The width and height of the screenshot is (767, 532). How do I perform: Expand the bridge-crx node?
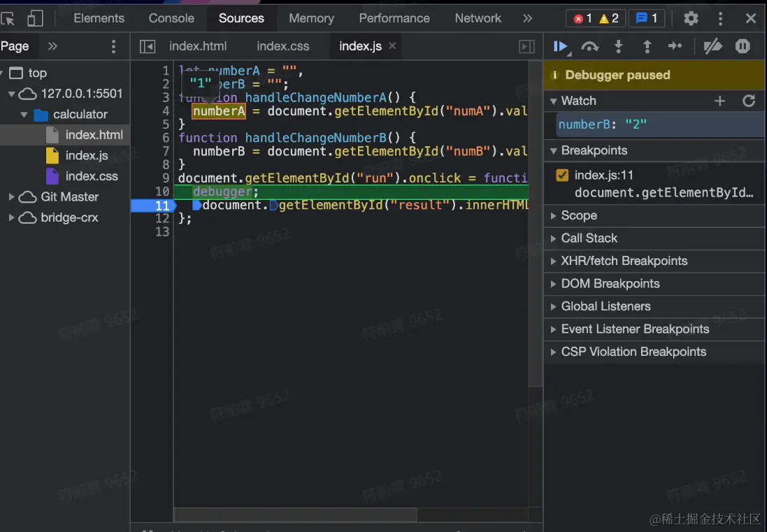point(11,217)
